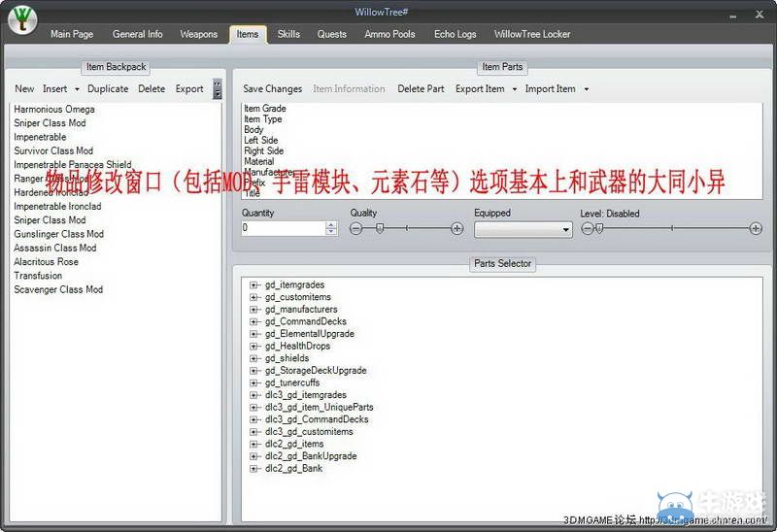Viewport: 777px width, 532px height.
Task: Select the Body part row
Action: (x=253, y=129)
